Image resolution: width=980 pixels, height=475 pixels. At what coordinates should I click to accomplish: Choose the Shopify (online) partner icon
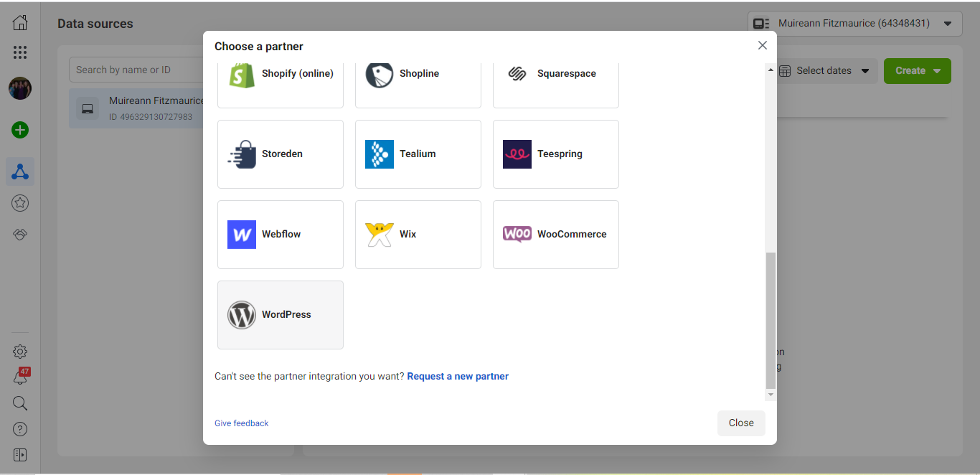coord(242,74)
